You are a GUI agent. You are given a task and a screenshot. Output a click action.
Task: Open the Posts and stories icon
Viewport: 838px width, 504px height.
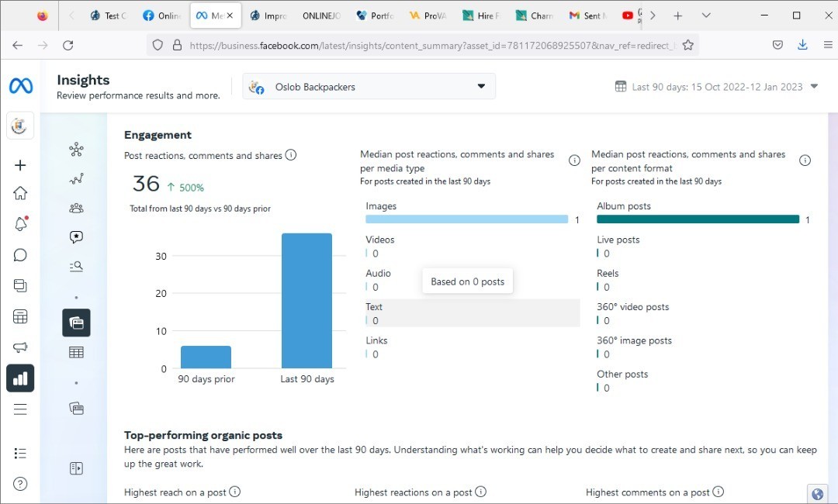click(x=20, y=285)
